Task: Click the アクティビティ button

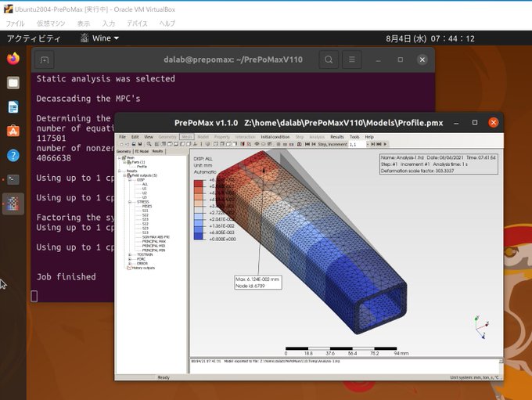Action: click(x=34, y=38)
